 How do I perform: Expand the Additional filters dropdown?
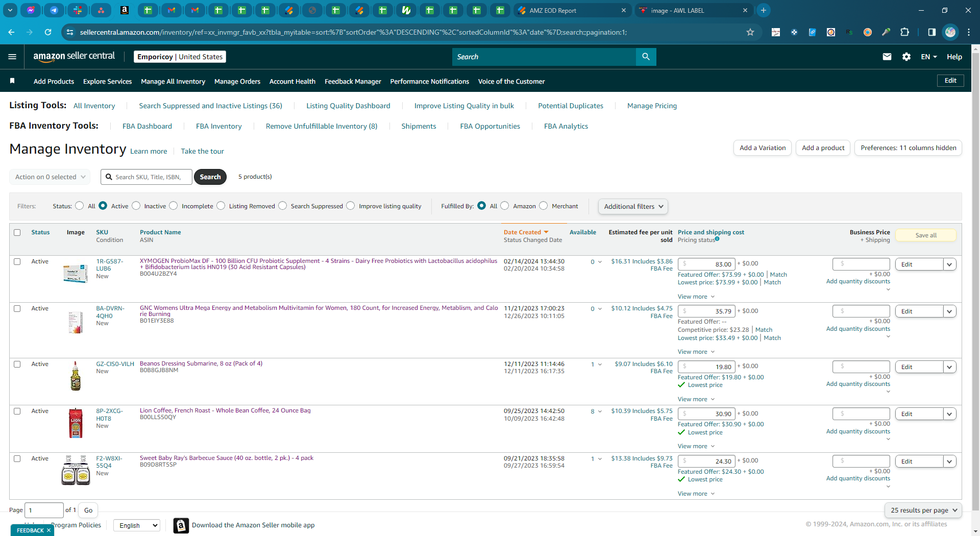(633, 206)
